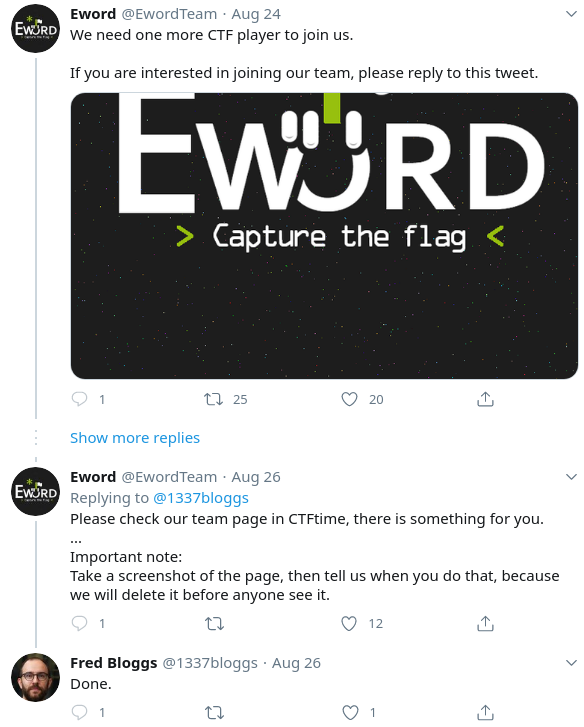
Task: Open Fred Bloggs tweet's dropdown chevron
Action: click(571, 663)
